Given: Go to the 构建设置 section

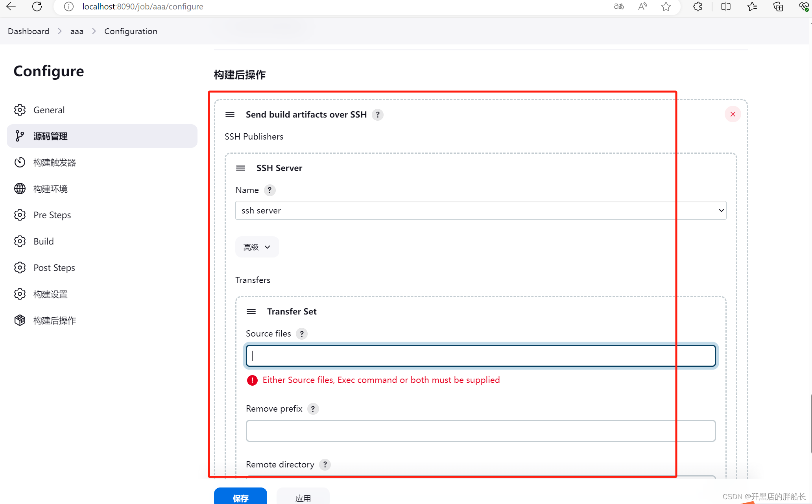Looking at the screenshot, I should click(102, 294).
